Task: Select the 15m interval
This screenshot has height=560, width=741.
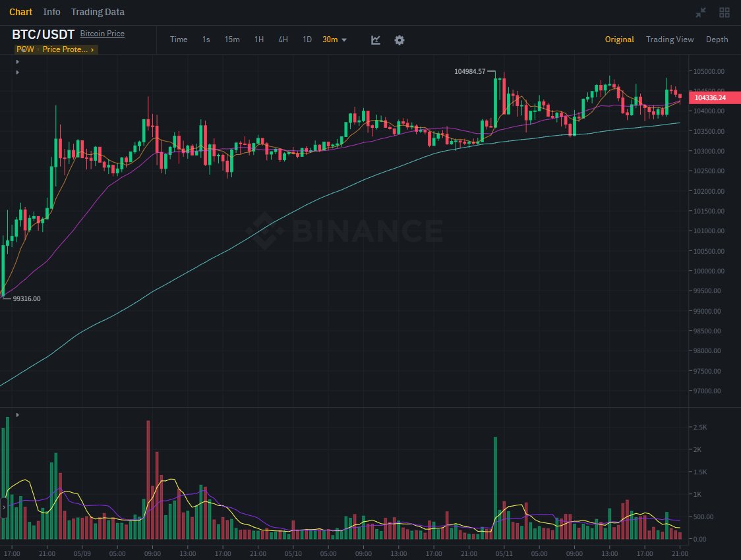Action: coord(232,40)
